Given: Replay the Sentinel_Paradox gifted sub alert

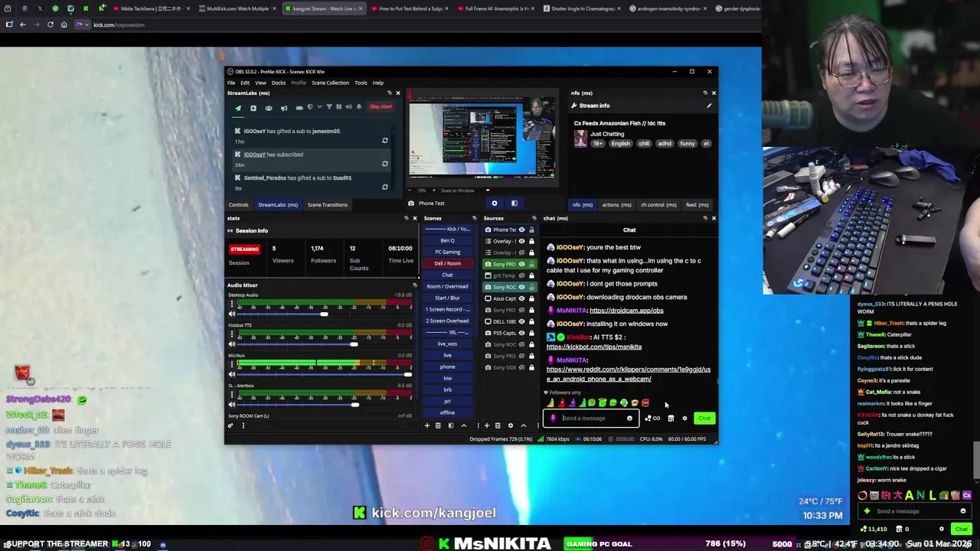Looking at the screenshot, I should coord(385,187).
